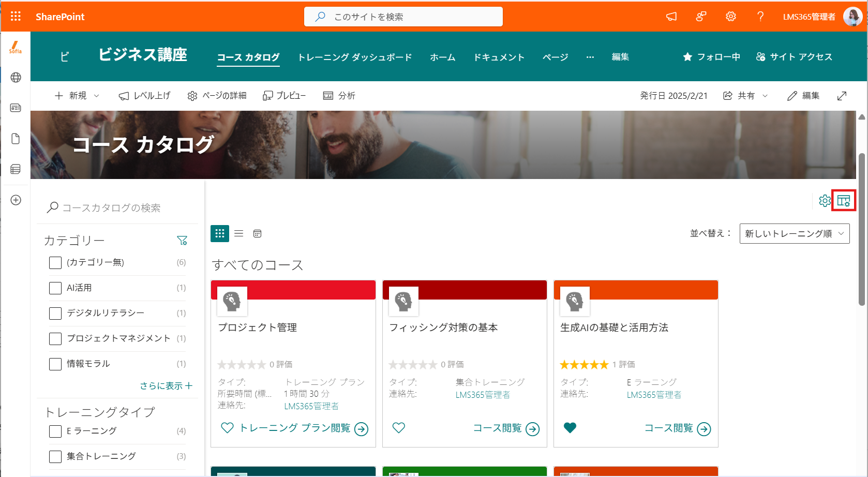
Task: Open the globe sites icon in left rail
Action: click(x=16, y=78)
